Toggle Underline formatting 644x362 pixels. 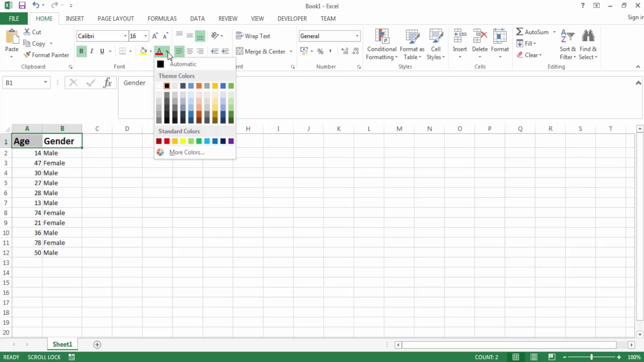[x=102, y=51]
